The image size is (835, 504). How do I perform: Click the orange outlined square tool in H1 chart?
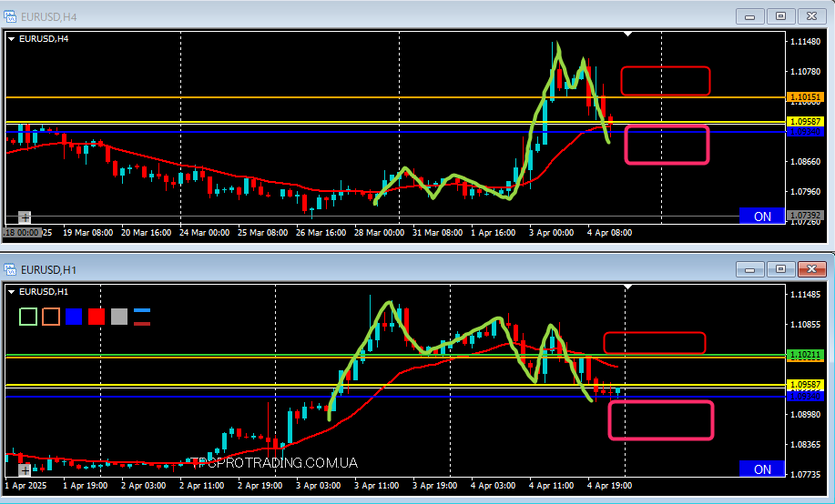point(51,317)
